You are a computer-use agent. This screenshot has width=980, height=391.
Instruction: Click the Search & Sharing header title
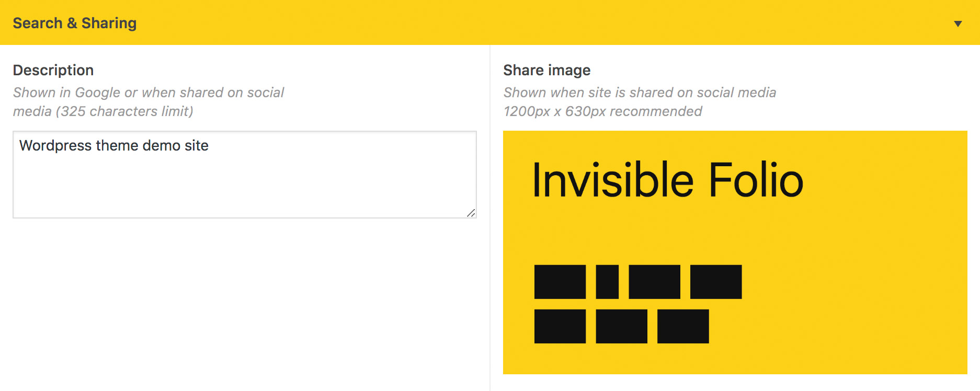point(75,23)
